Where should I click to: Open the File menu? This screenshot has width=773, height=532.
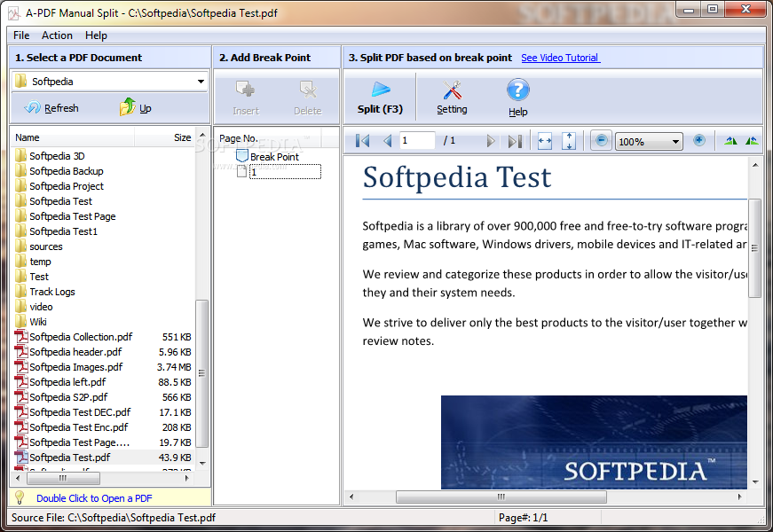click(21, 35)
